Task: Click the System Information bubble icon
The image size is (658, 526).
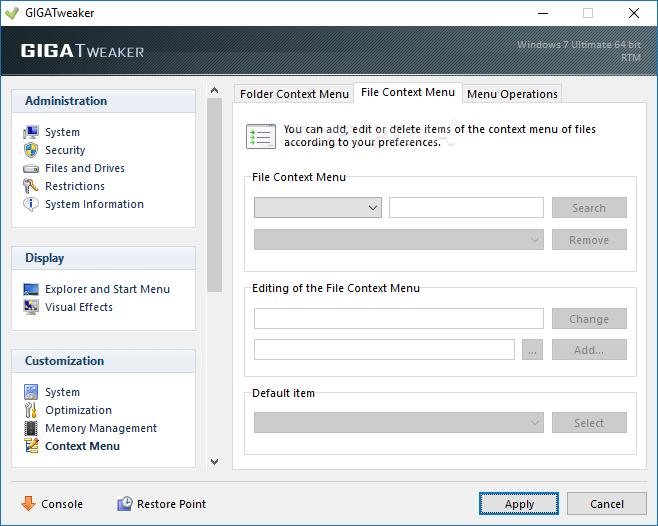Action: click(x=31, y=204)
